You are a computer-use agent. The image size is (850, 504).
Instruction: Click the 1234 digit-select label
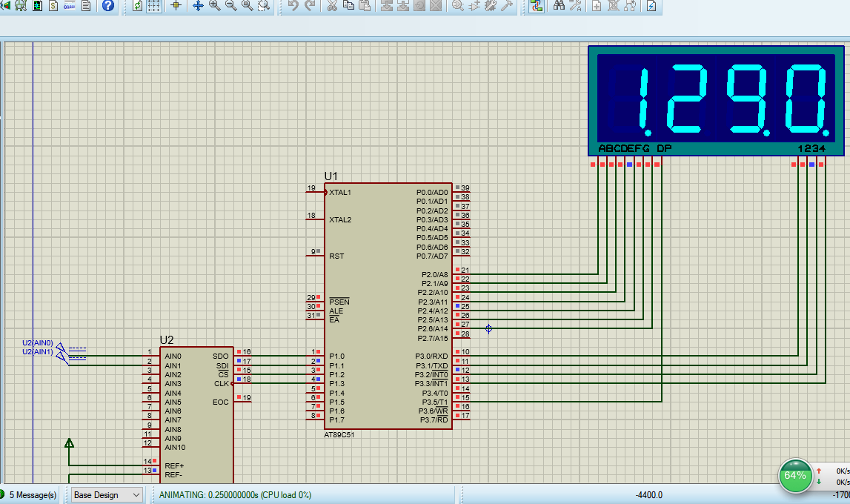[811, 148]
